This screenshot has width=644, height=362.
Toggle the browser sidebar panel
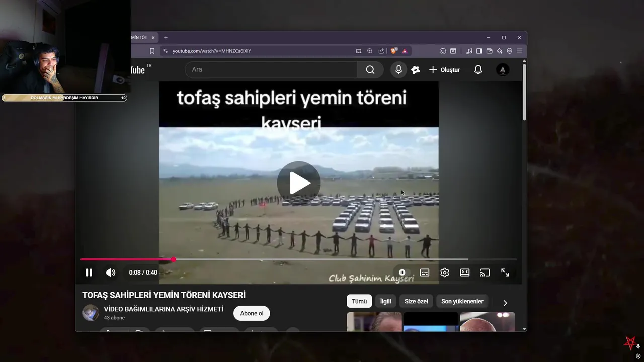[479, 51]
